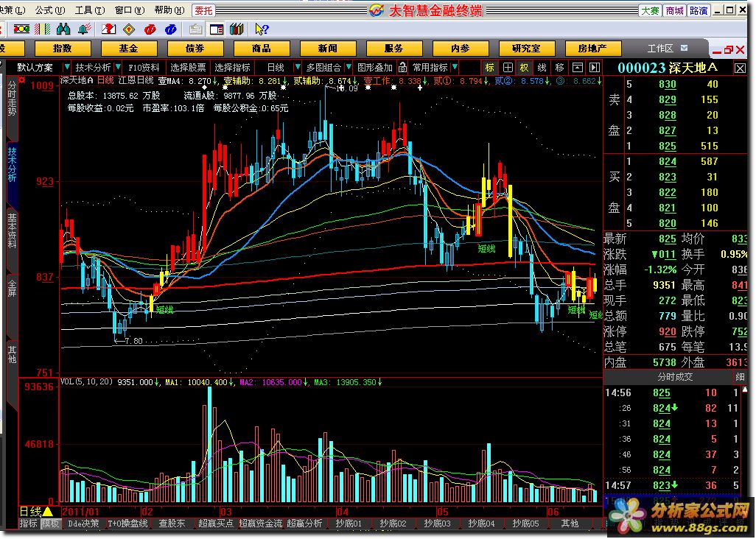Image resolution: width=756 pixels, height=539 pixels.
Task: Click the window restore box icon in chart toolbar
Action: 577,68
